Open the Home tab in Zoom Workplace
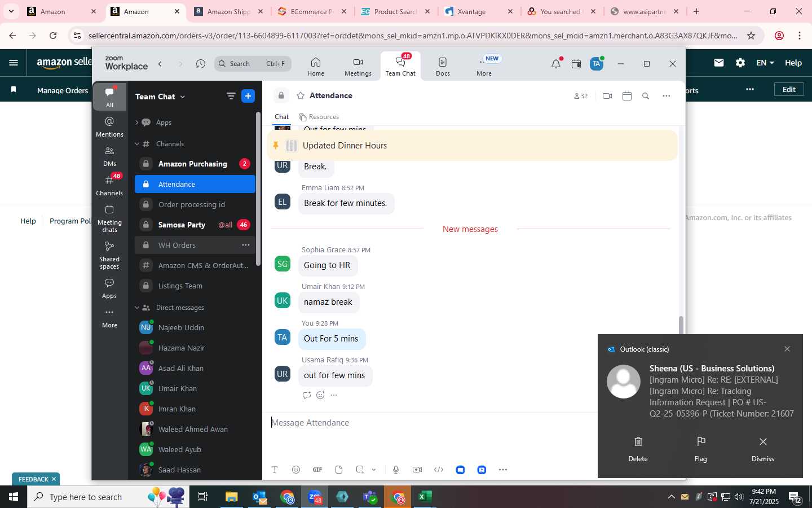The width and height of the screenshot is (812, 508). click(316, 67)
